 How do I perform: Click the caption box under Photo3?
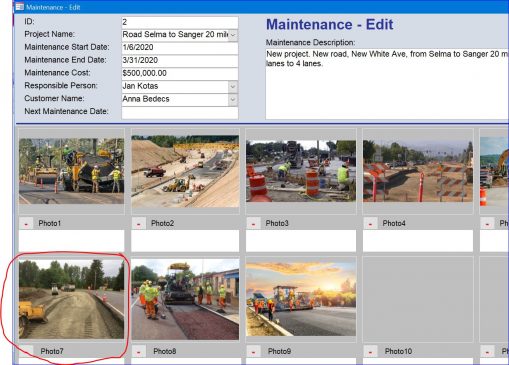coord(301,240)
